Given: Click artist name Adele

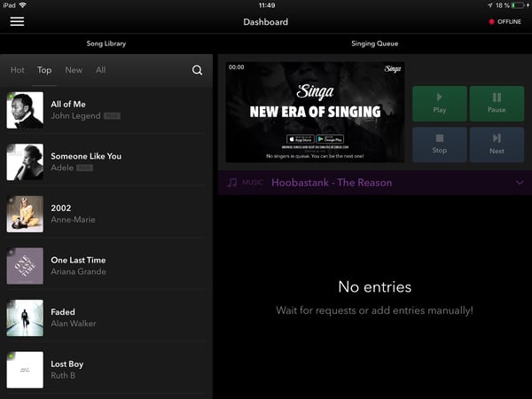Looking at the screenshot, I should coord(62,168).
